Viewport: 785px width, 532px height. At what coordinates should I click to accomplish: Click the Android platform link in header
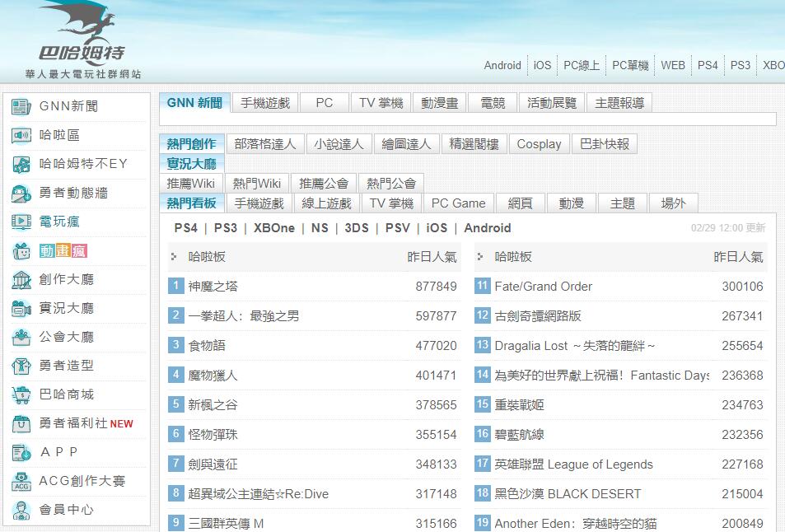click(502, 66)
